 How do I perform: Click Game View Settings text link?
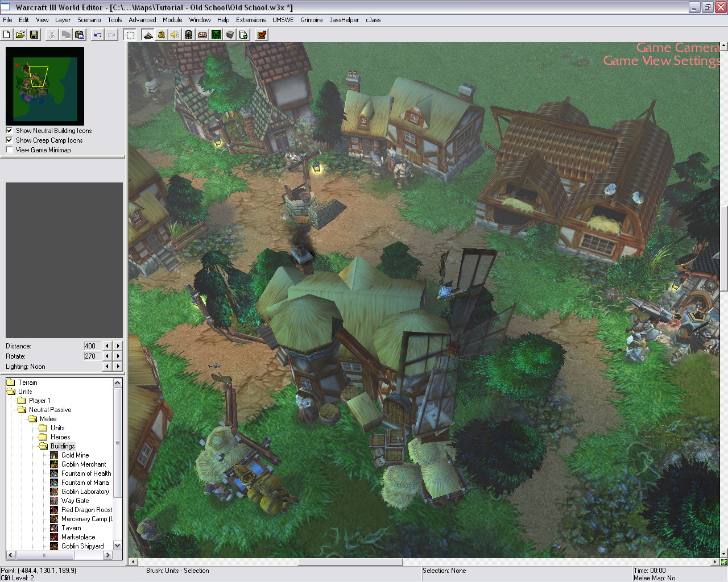click(x=661, y=61)
